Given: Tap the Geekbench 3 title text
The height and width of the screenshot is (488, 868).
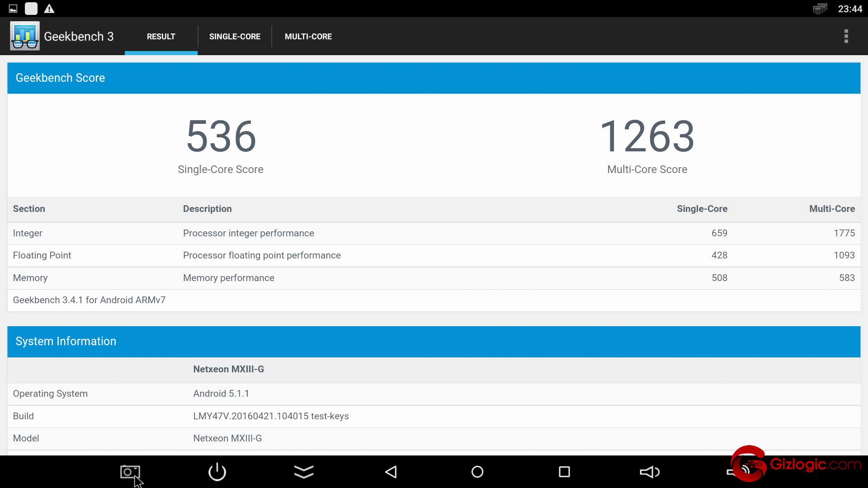Looking at the screenshot, I should pos(79,37).
